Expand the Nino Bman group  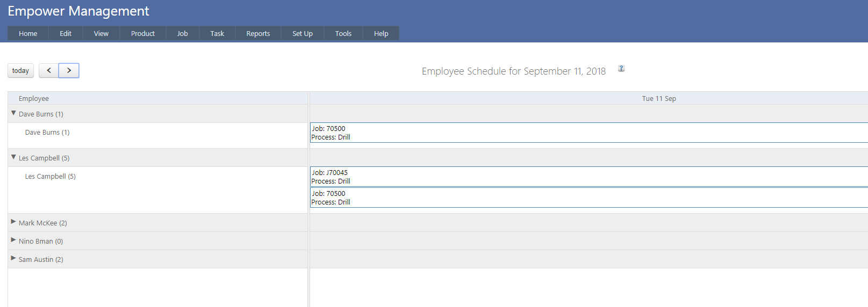(x=13, y=240)
